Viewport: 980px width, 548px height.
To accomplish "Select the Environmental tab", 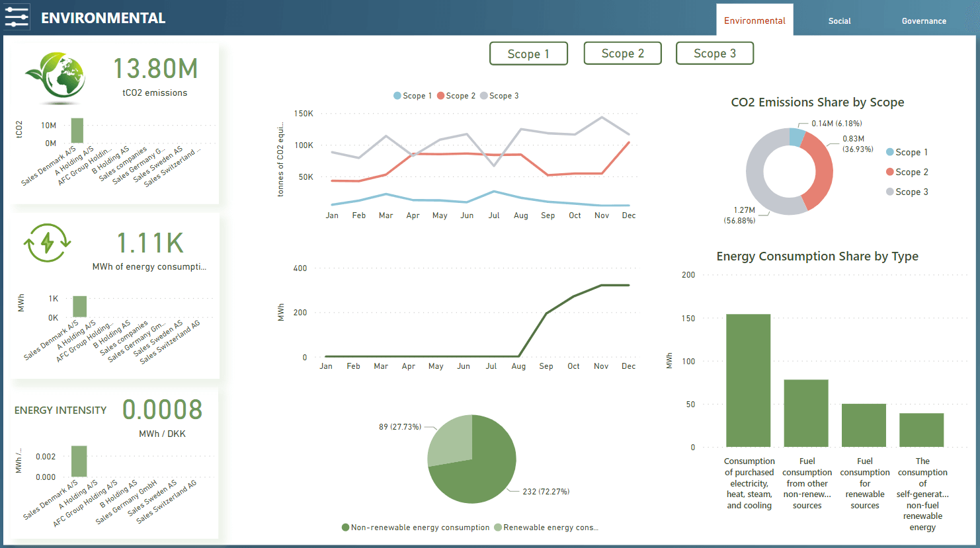I will (755, 20).
